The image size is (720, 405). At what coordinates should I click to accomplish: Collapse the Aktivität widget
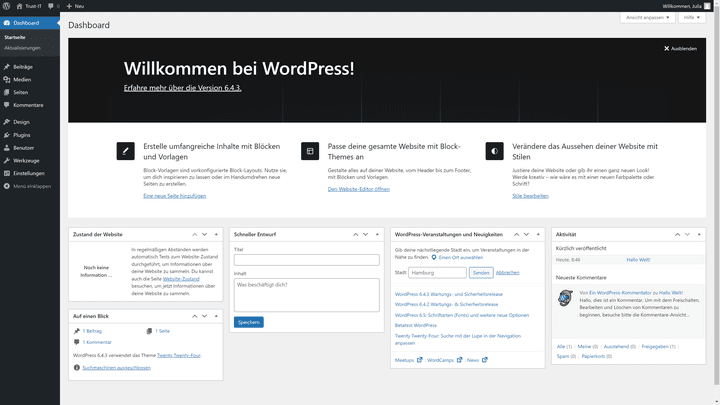coord(699,235)
